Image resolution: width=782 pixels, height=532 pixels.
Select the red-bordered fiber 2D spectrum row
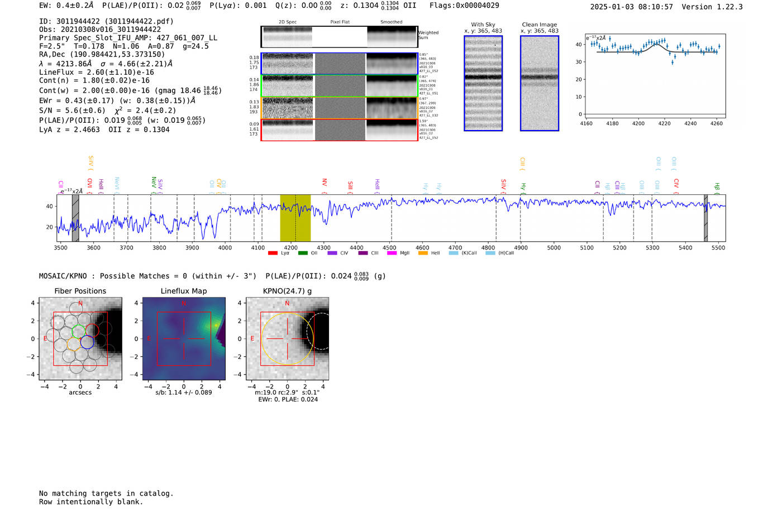click(x=340, y=130)
